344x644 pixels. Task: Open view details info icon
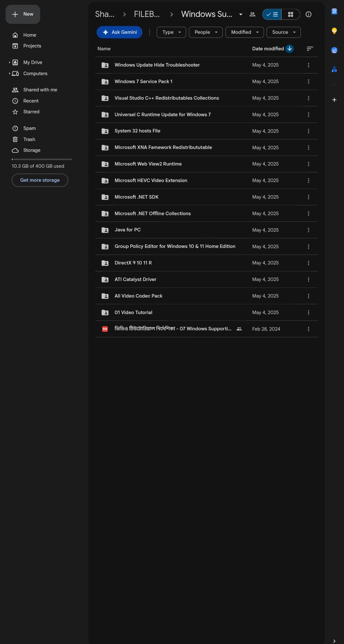[308, 14]
